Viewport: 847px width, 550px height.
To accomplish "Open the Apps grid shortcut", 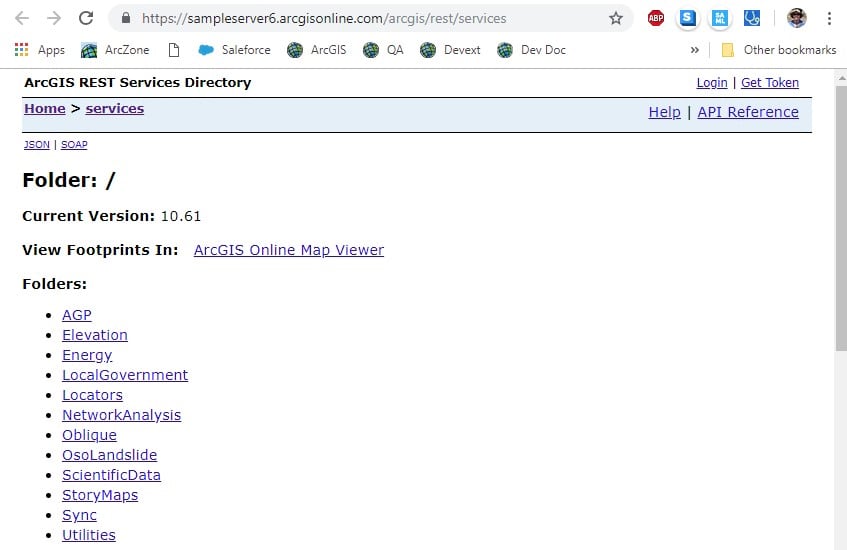I will tap(40, 50).
